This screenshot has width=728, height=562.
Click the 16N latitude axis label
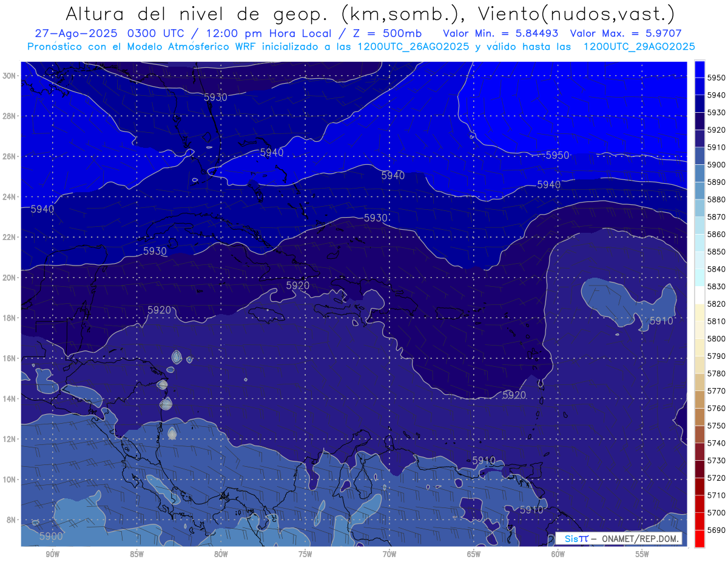[x=10, y=358]
